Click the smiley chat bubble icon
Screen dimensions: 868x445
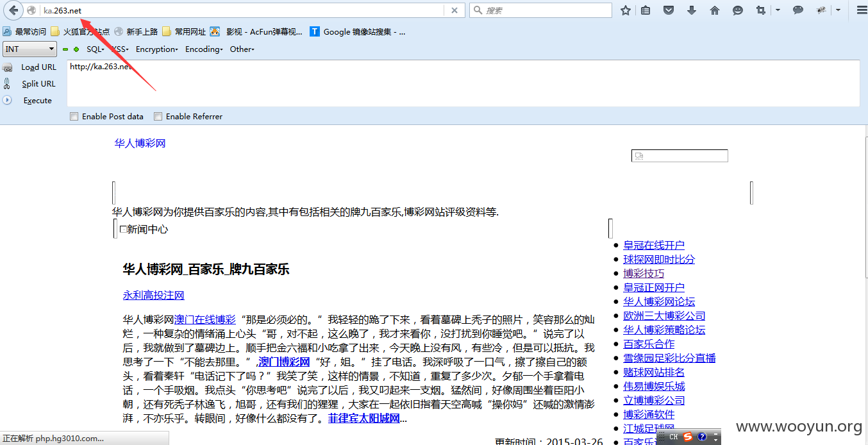pyautogui.click(x=738, y=10)
